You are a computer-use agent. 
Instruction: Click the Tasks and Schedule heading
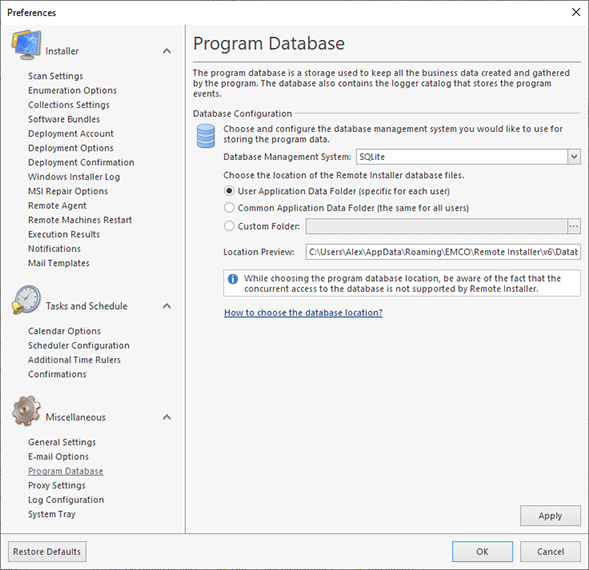pos(86,306)
